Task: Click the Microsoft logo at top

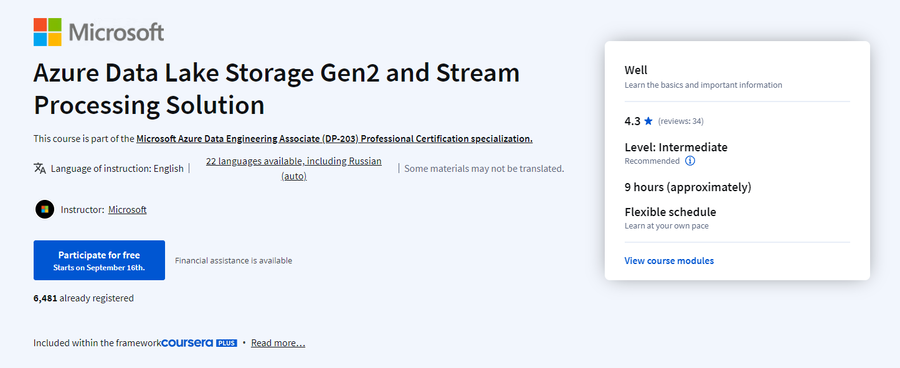Action: [99, 32]
